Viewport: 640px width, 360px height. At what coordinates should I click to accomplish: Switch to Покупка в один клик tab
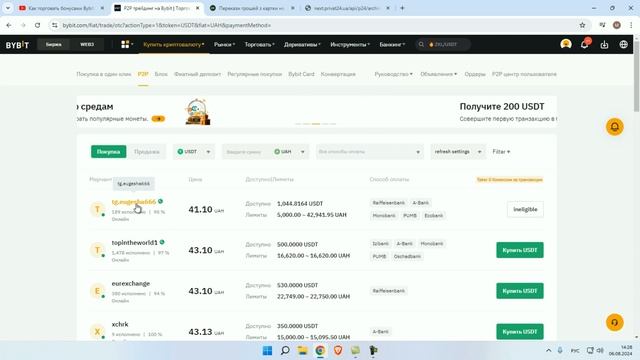point(104,74)
